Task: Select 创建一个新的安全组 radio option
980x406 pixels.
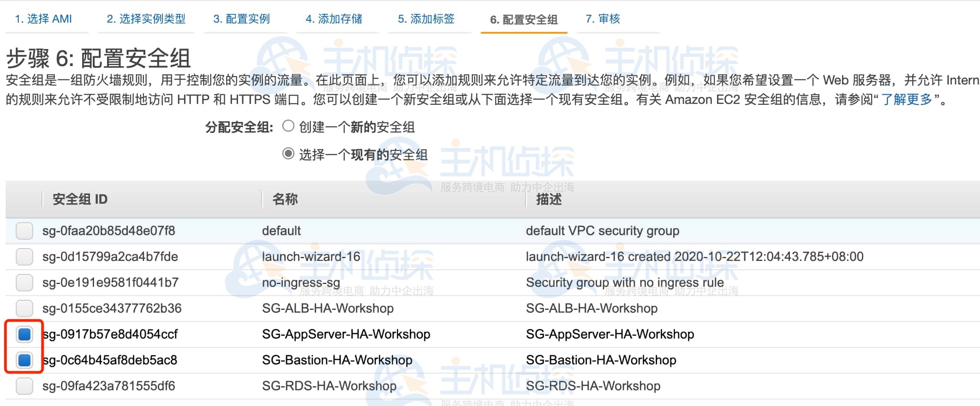Action: 288,126
